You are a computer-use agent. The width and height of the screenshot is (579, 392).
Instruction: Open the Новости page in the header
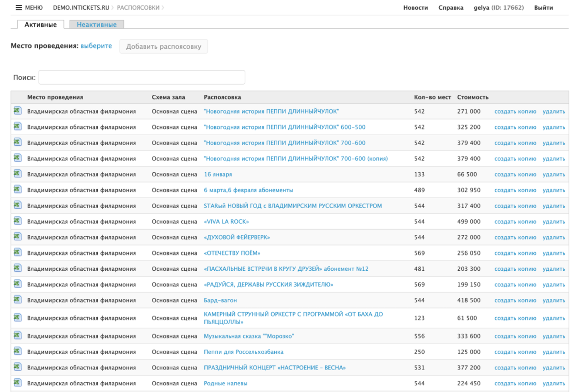point(415,7)
